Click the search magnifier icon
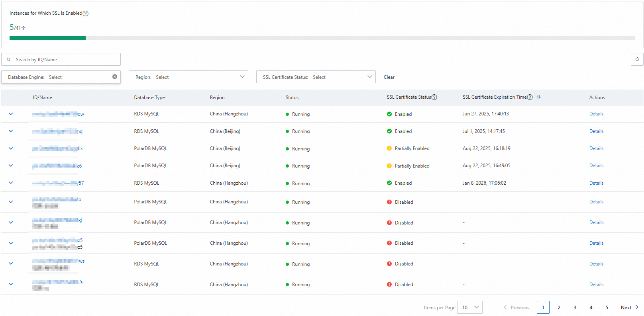This screenshot has width=644, height=316. click(9, 60)
